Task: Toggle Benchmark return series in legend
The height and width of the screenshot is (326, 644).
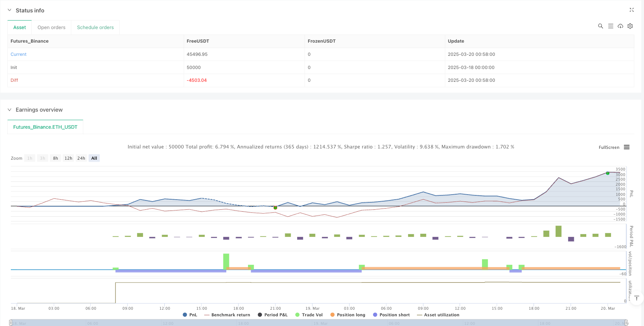Action: pos(227,315)
